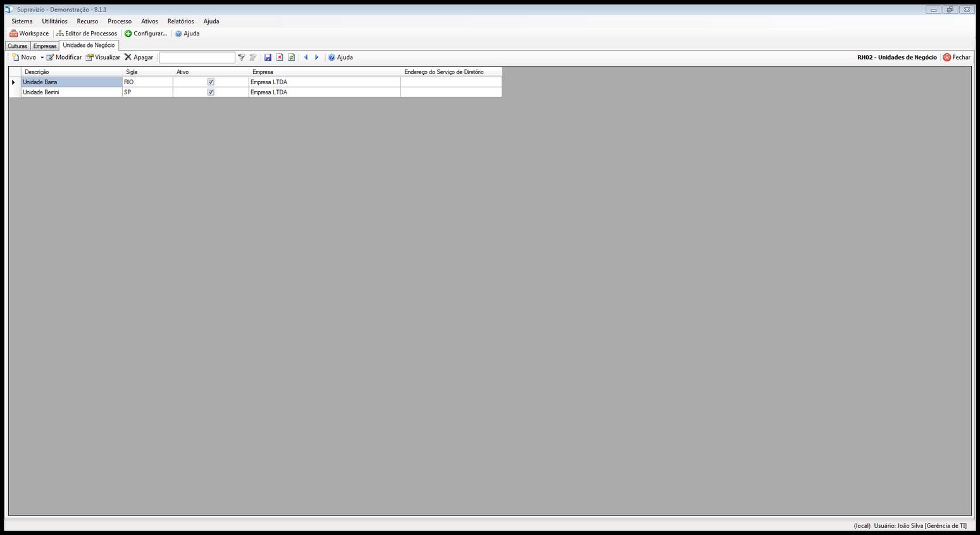
Task: Sort by the Ativo column header
Action: click(211, 72)
